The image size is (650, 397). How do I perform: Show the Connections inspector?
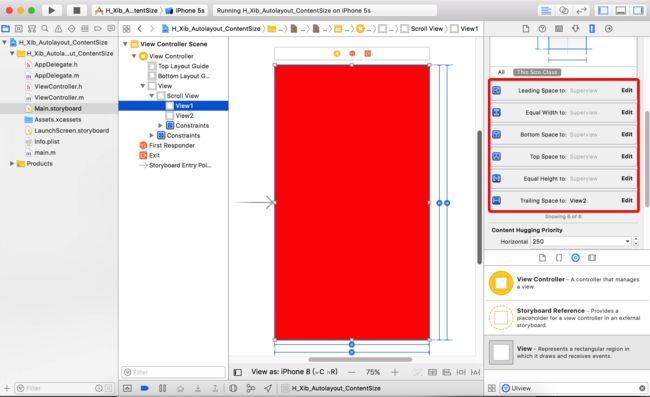tap(609, 29)
